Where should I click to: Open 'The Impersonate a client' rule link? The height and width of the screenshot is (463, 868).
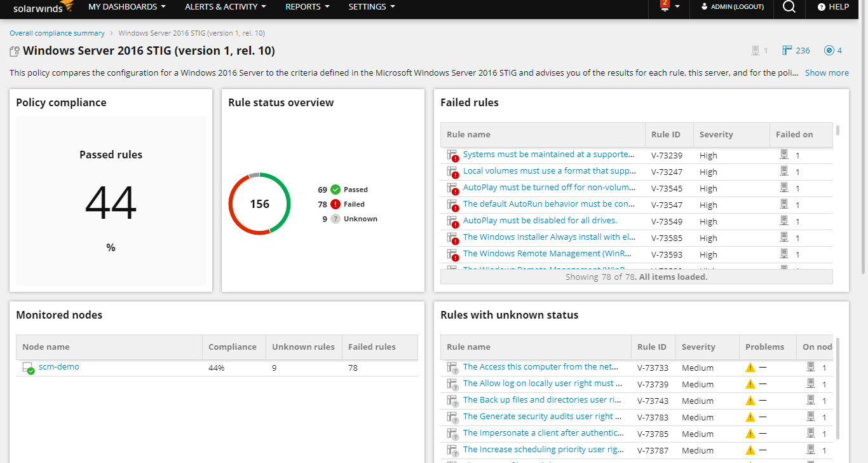[543, 433]
